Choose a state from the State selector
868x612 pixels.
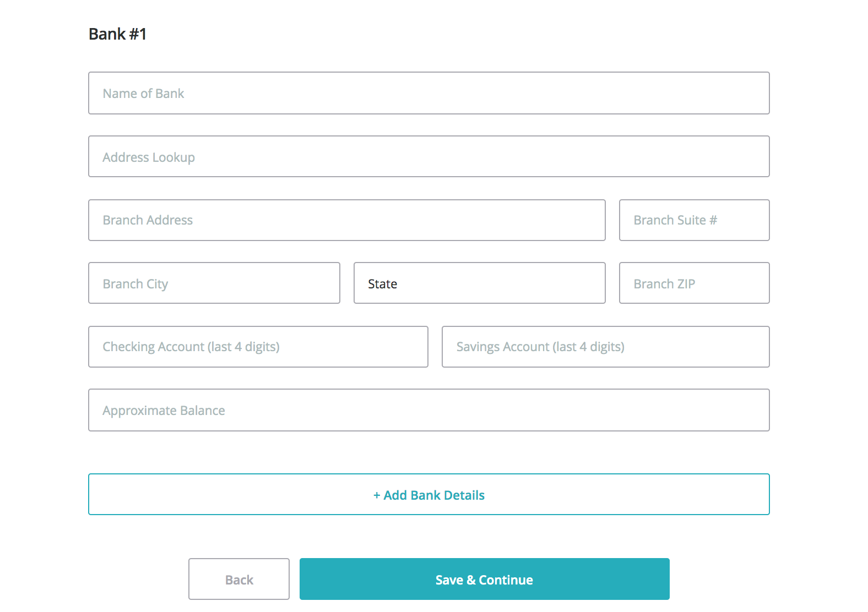click(479, 283)
